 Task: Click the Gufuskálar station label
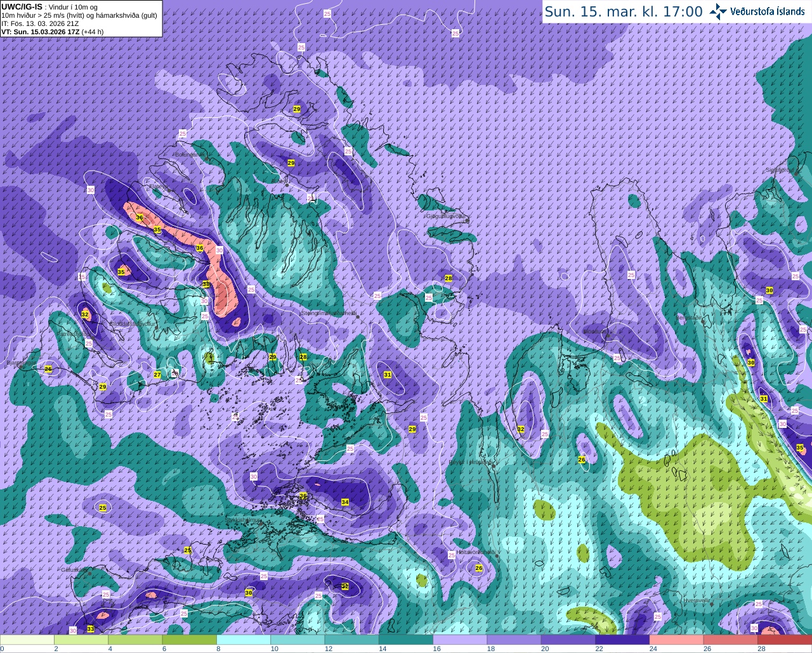pos(74,569)
